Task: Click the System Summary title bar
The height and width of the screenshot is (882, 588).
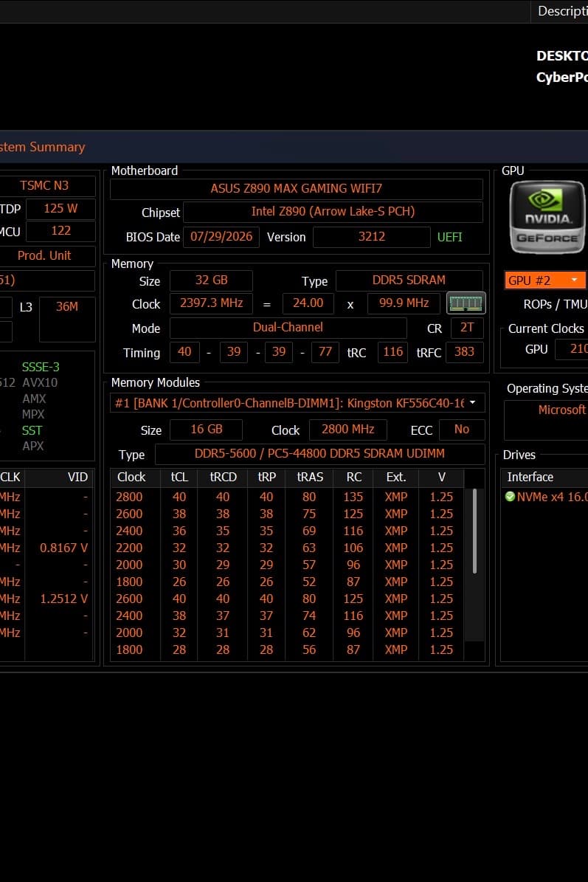Action: click(294, 147)
